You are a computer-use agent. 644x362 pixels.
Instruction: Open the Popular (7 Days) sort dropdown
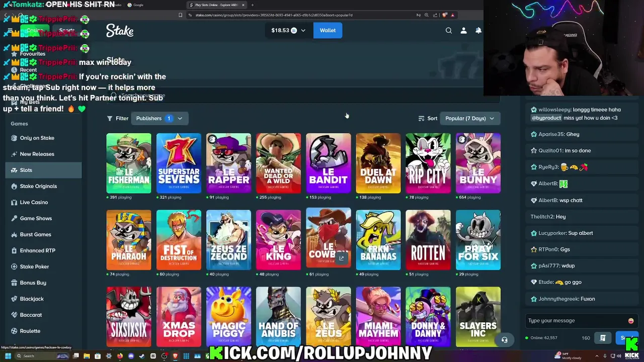(x=469, y=119)
